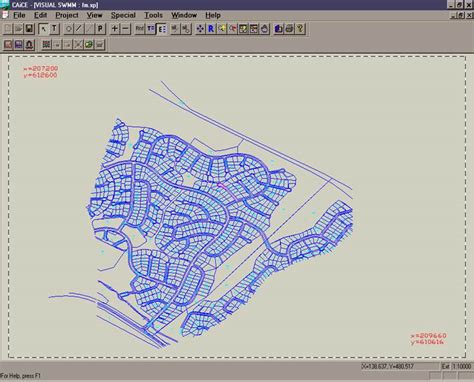Image resolution: width=474 pixels, height=382 pixels.
Task: Click the Rnf toolbar icon
Action: [x=140, y=29]
